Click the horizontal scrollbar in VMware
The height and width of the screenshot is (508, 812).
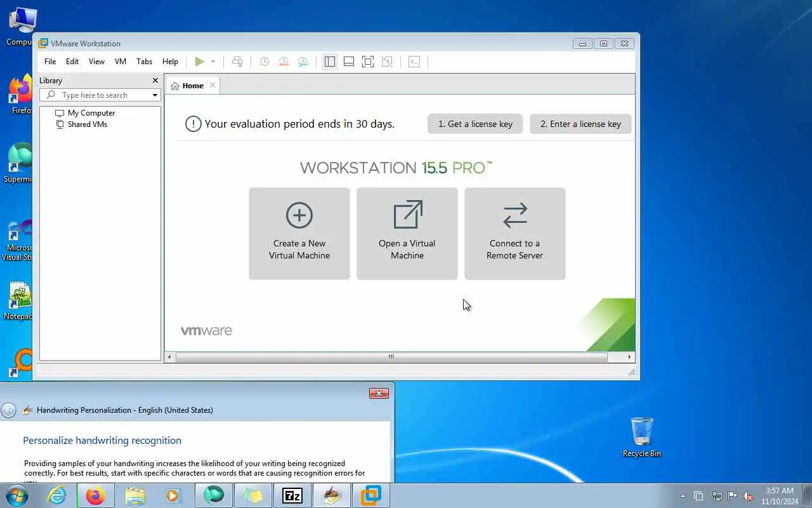tap(391, 357)
